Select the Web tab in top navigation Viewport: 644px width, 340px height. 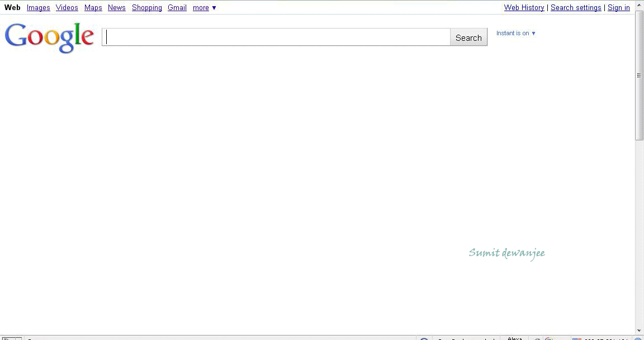pos(12,8)
